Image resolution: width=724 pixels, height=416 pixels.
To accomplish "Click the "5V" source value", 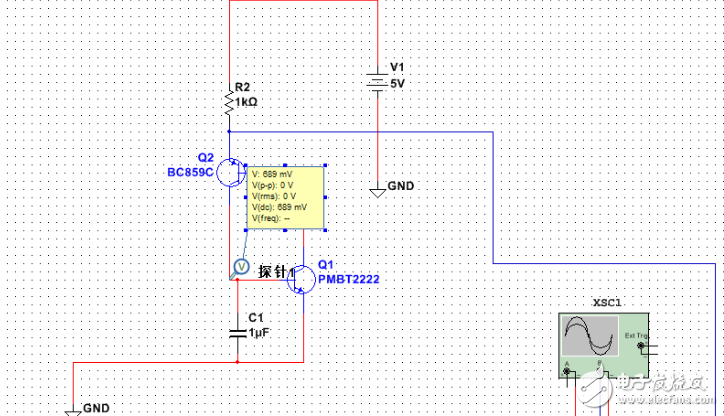I will pyautogui.click(x=397, y=84).
